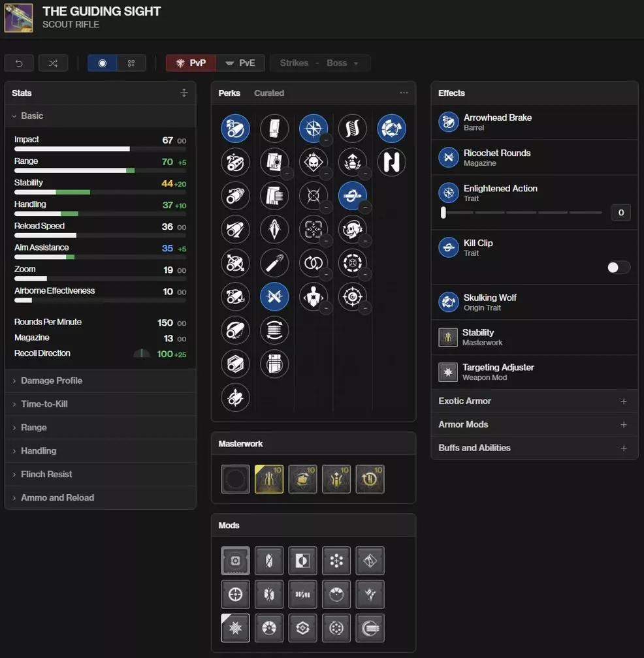Click the randomize shuffle icon
Image resolution: width=644 pixels, height=658 pixels.
[53, 63]
